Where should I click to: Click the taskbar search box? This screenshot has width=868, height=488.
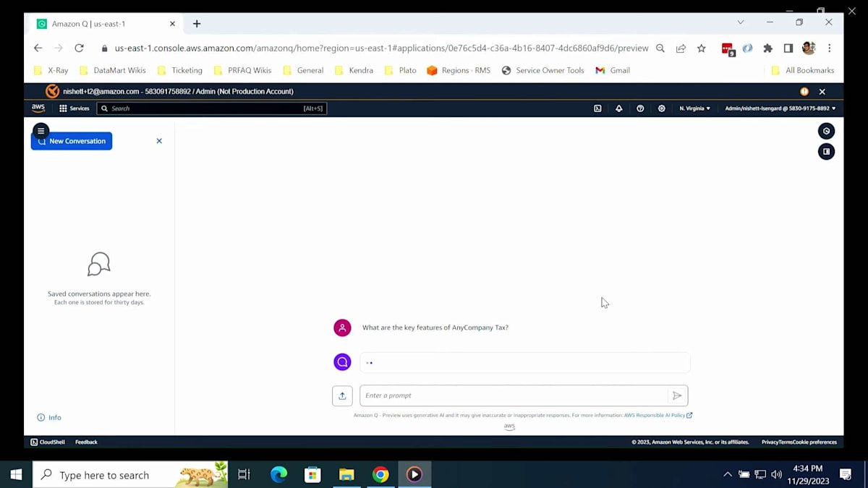[130, 475]
